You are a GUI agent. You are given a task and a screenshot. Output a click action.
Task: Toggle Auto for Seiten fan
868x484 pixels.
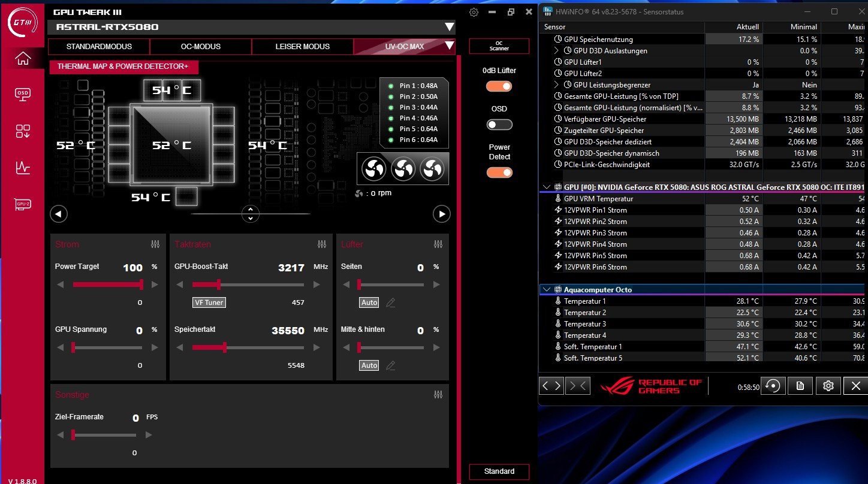pos(369,302)
